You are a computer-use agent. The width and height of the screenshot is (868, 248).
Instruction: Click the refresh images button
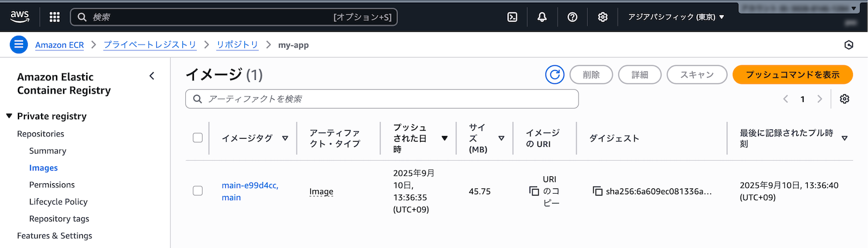point(554,75)
